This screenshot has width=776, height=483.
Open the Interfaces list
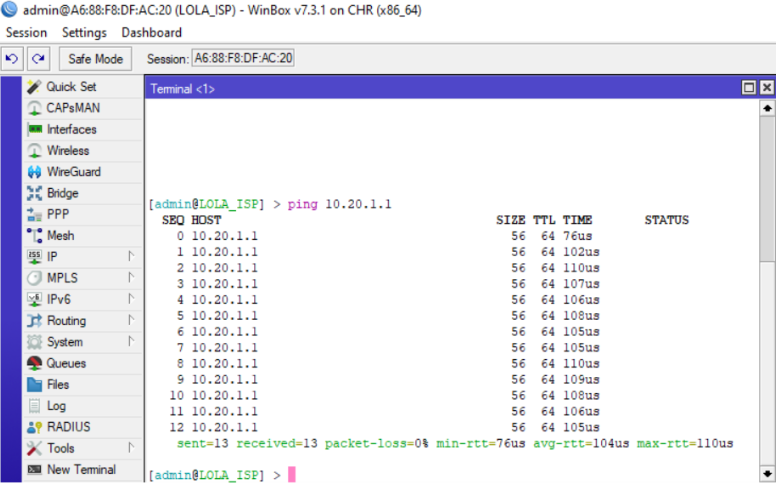(x=71, y=129)
